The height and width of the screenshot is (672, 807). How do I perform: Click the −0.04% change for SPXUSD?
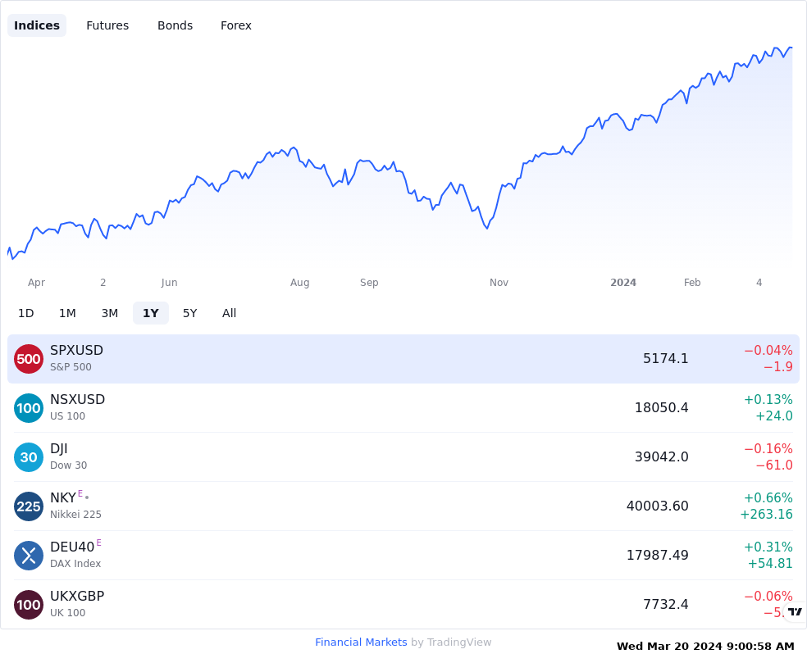coord(768,350)
